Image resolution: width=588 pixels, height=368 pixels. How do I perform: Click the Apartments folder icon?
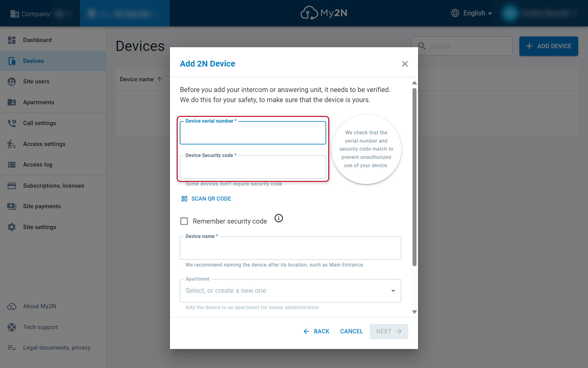12,102
